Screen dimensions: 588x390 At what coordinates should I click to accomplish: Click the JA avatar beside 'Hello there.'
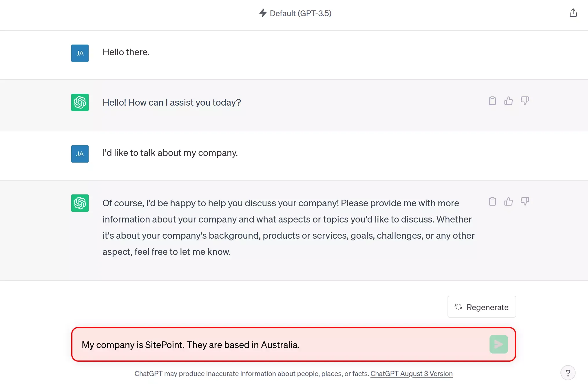[80, 53]
